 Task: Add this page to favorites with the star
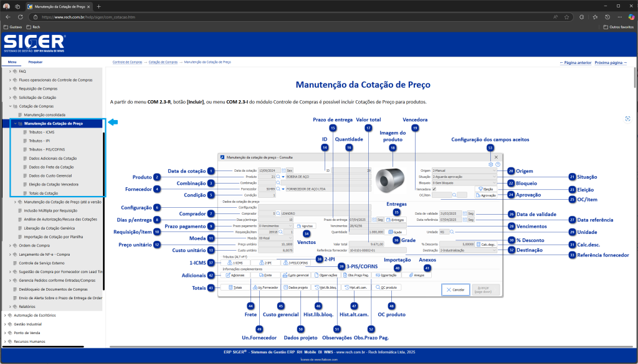(x=566, y=17)
